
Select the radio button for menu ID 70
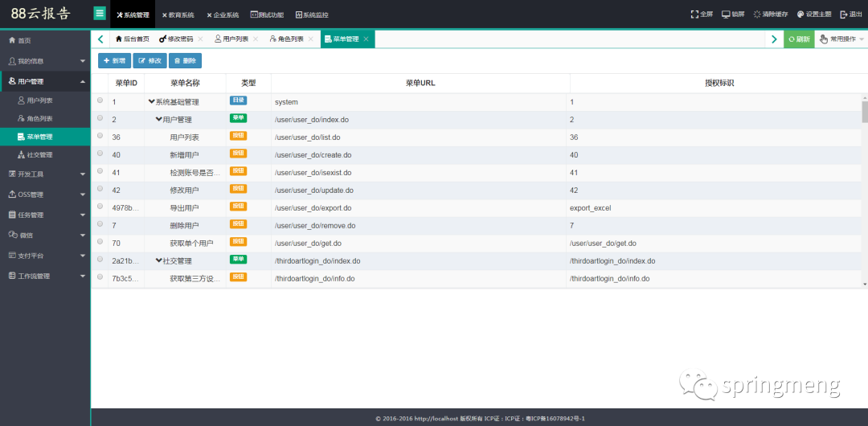click(x=100, y=241)
